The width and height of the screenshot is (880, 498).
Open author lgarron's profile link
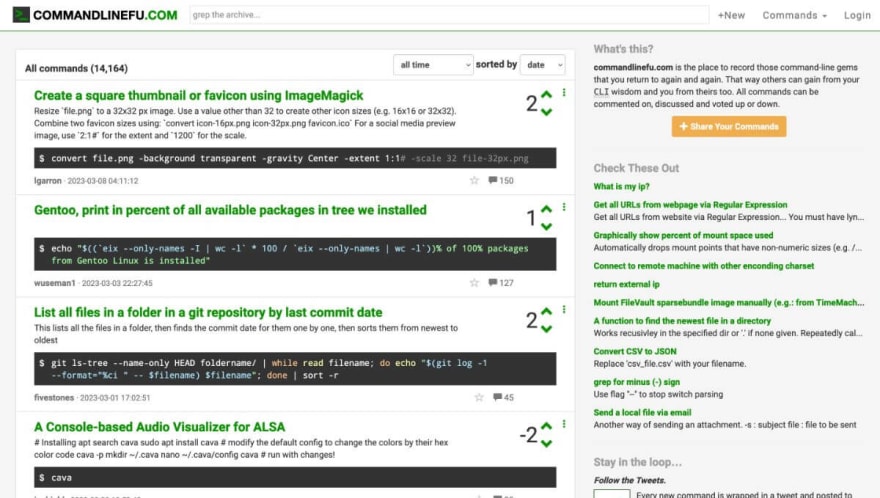pyautogui.click(x=48, y=181)
